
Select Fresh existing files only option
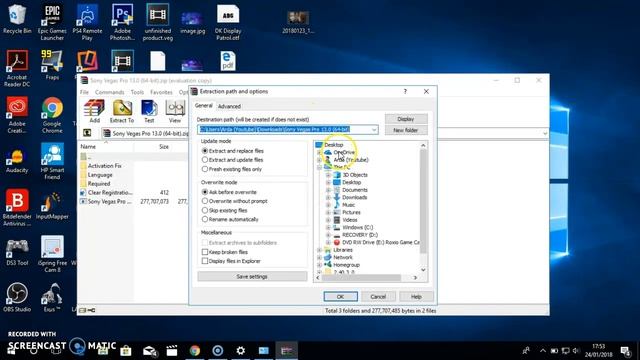(232, 169)
